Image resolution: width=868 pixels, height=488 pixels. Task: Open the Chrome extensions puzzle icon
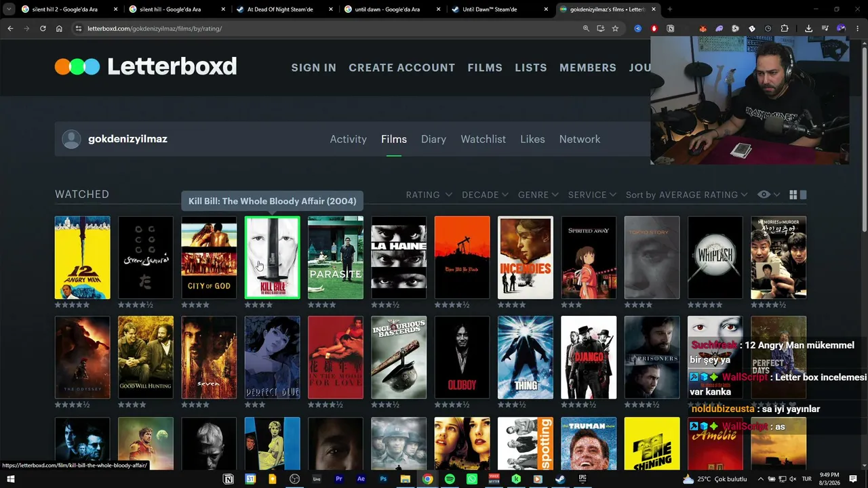click(785, 28)
